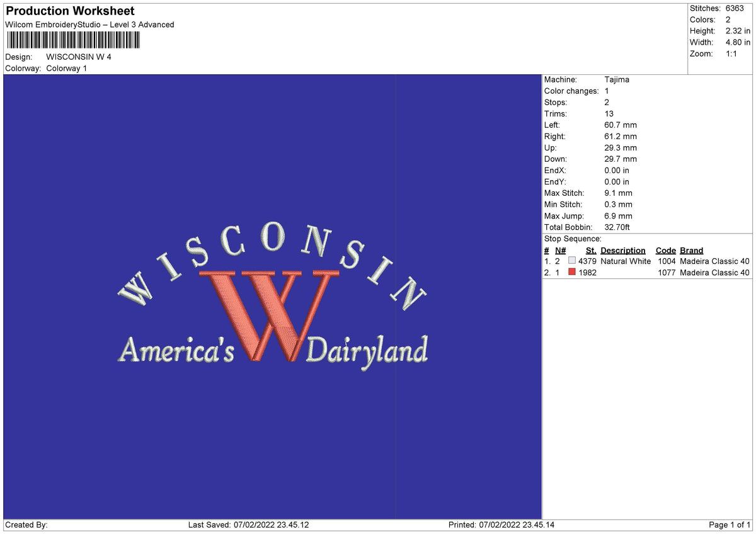Click the Machine value Tajima
The image size is (756, 534).
click(617, 79)
